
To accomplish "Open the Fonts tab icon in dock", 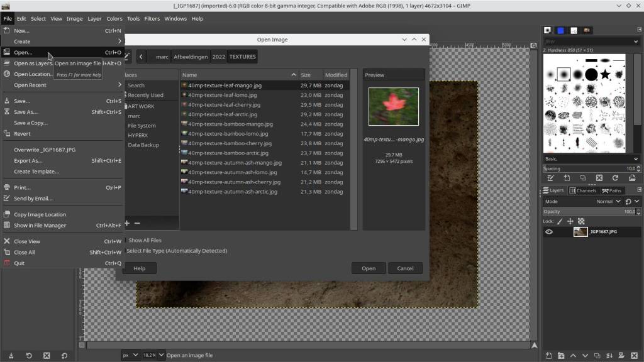I will tap(574, 30).
